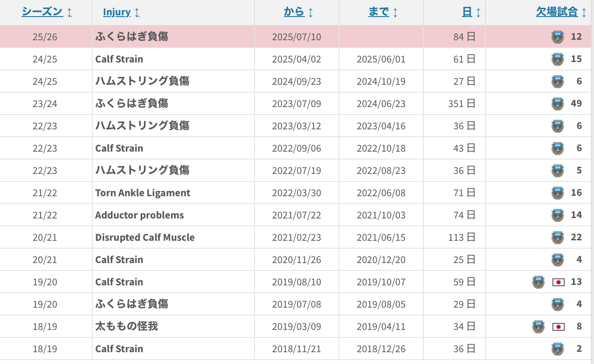Viewport: 594px width, 364px height.
Task: Click the club crest in the 351-day injury row
Action: coord(557,104)
